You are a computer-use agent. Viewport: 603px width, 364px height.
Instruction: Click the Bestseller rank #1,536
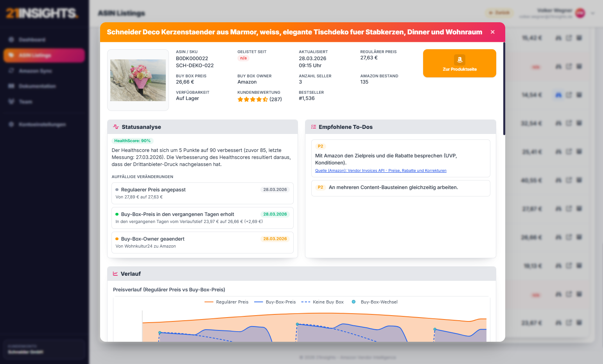pyautogui.click(x=307, y=98)
